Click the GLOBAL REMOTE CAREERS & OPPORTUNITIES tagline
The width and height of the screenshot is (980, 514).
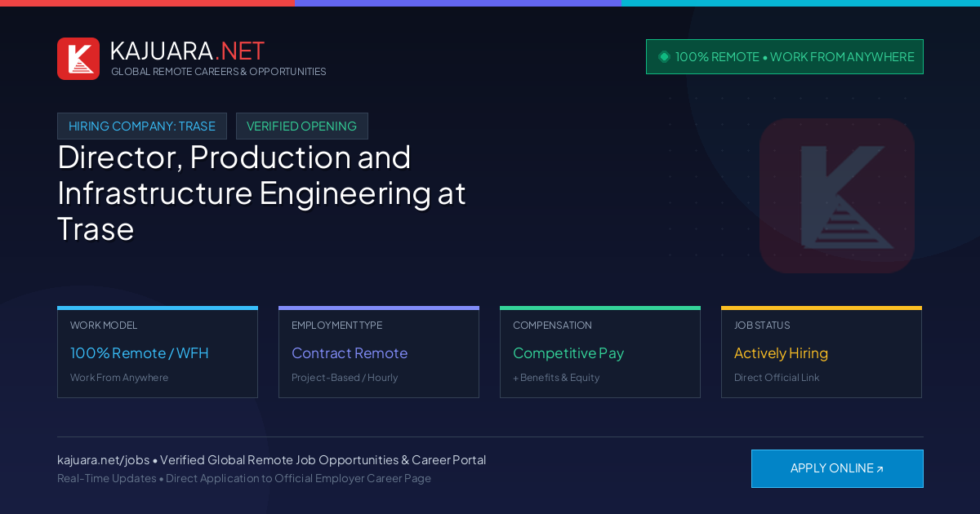[218, 72]
